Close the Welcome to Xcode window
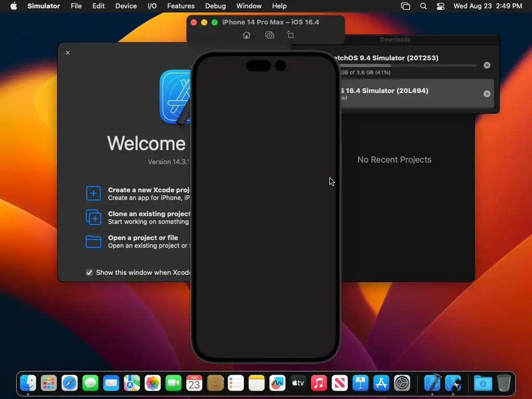The width and height of the screenshot is (532, 399). [68, 52]
